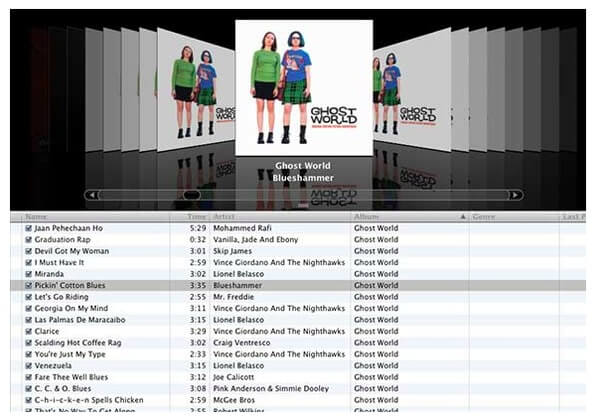
Task: Uncheck the Clarice checkbox
Action: tap(28, 331)
